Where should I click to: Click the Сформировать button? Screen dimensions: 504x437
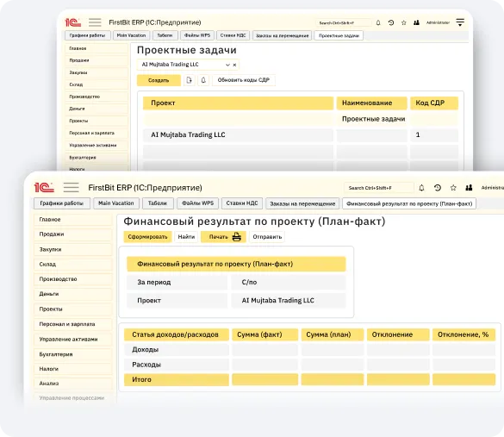pos(147,237)
